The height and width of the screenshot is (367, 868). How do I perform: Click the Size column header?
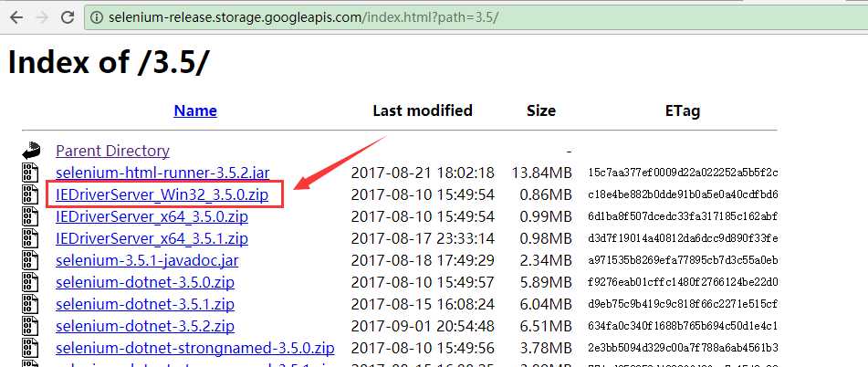coord(541,110)
